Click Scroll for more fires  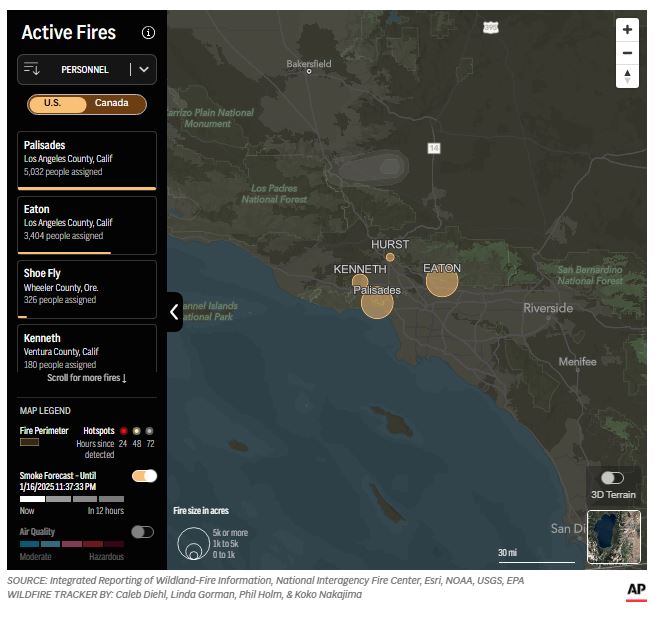(x=87, y=379)
